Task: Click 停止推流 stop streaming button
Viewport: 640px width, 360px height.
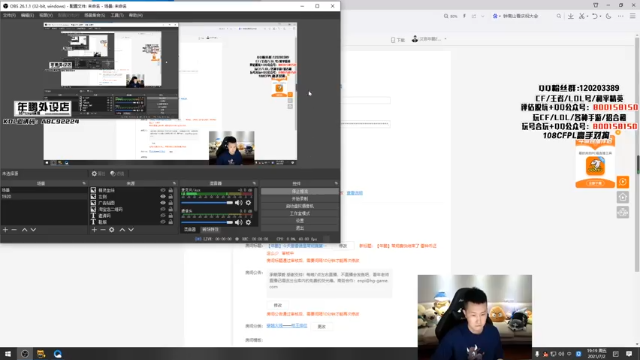Action: [300, 191]
